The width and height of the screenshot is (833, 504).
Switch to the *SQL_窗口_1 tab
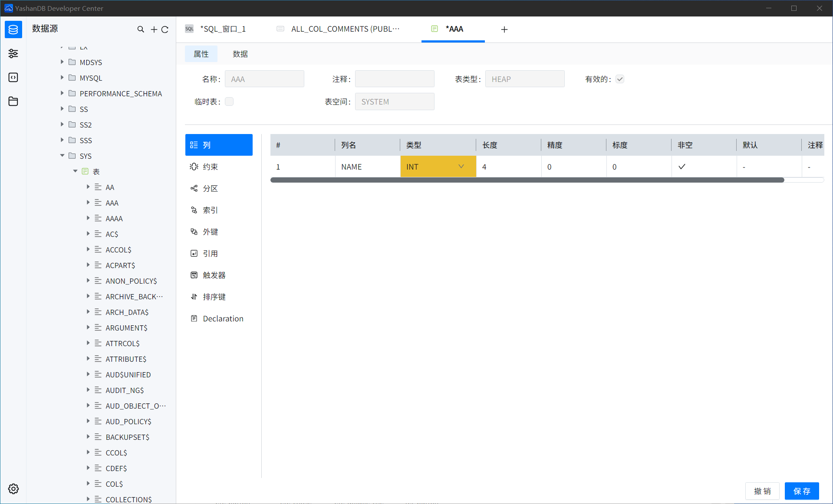[x=223, y=29]
